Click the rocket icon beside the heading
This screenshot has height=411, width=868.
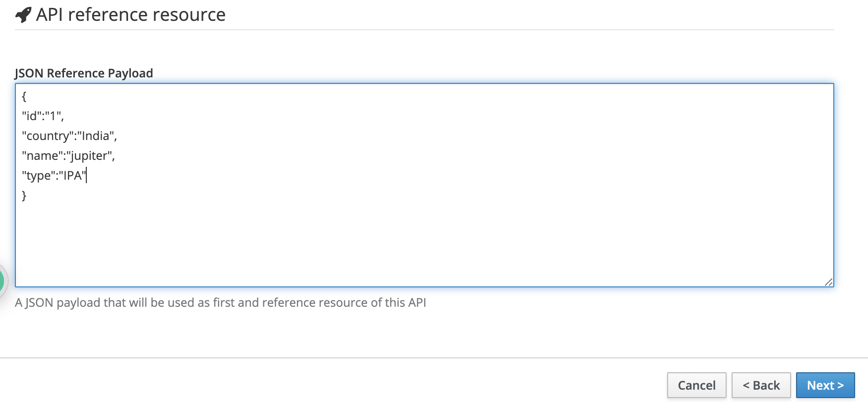click(23, 15)
